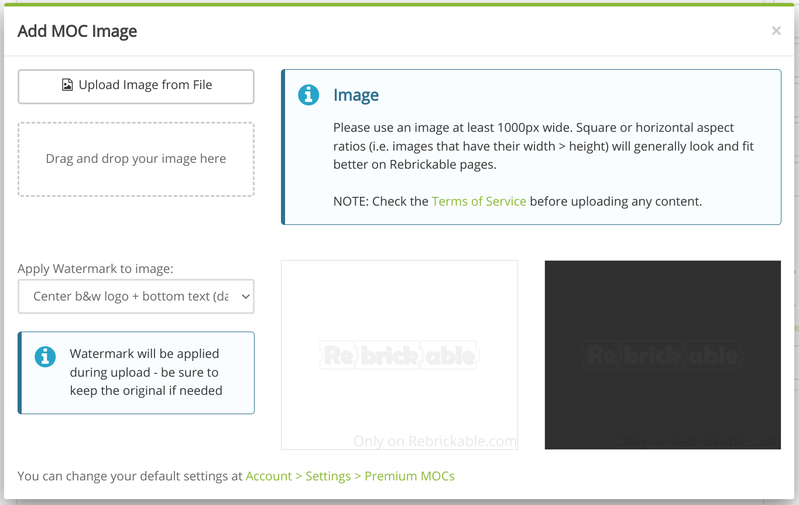Viewport: 799px width, 505px height.
Task: Click the watermark-applied-during-upload notice text
Action: (x=146, y=372)
